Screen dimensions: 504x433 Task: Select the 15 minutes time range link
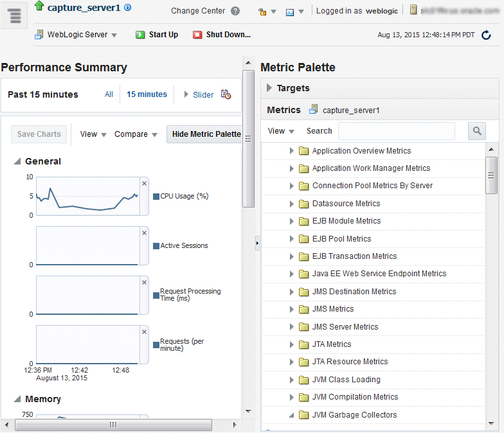[147, 94]
